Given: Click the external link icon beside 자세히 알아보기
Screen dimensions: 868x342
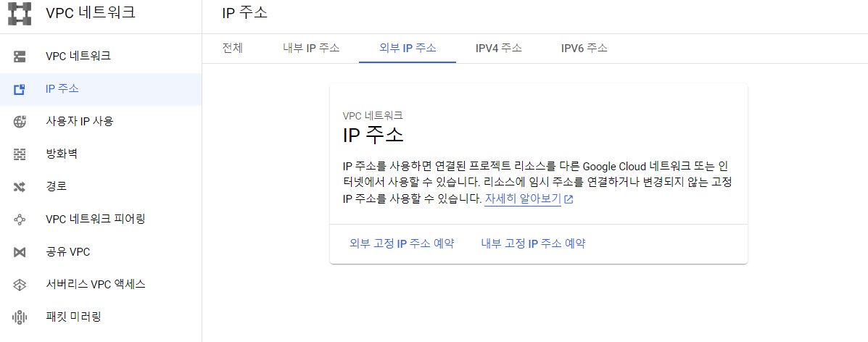Looking at the screenshot, I should 569,200.
